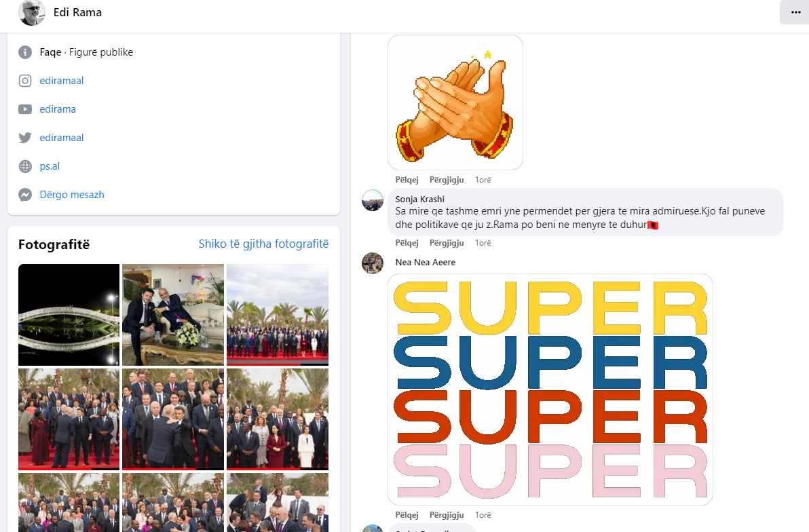Click the info icon beside Faqe
The image size is (809, 532).
(24, 52)
